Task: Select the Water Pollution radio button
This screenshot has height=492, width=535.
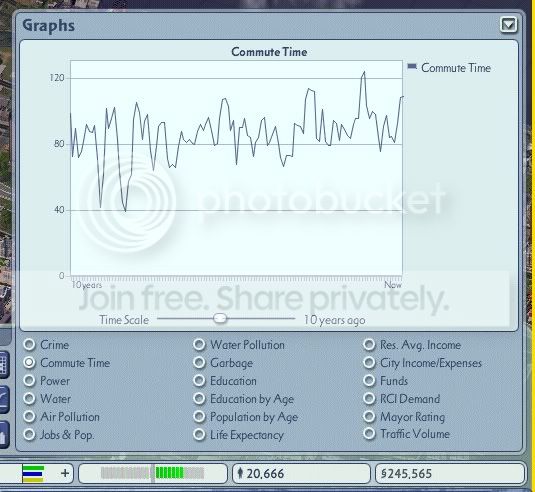Action: click(x=199, y=345)
